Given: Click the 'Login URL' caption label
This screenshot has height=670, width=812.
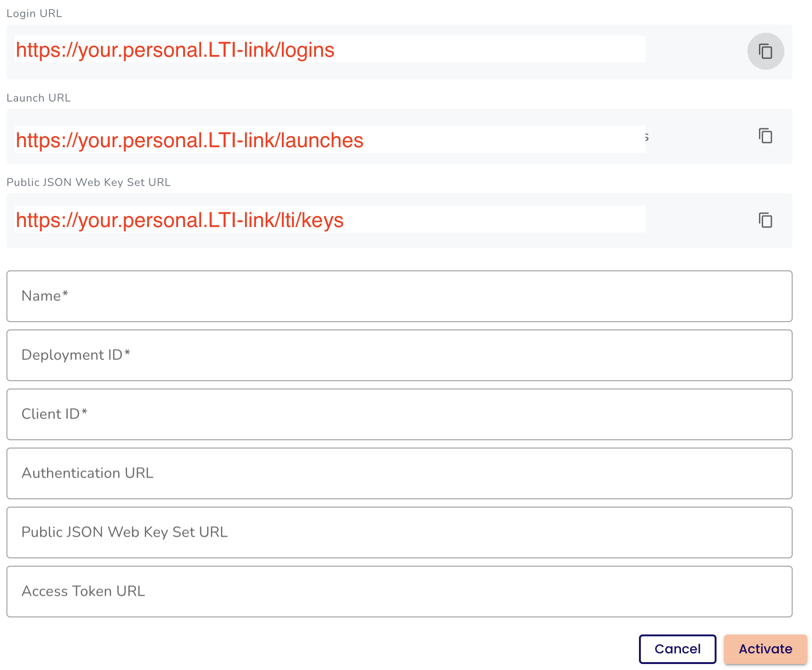Looking at the screenshot, I should [x=34, y=13].
